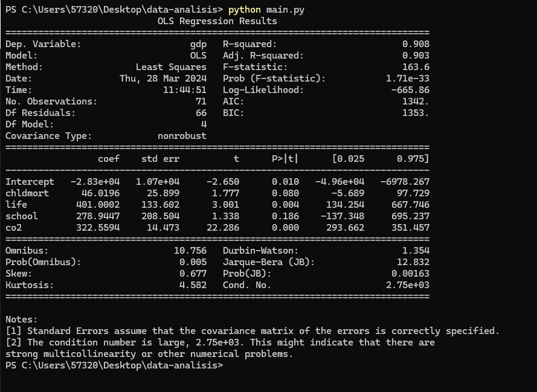Click the 'std err' column header
537x392 pixels.
tap(160, 159)
